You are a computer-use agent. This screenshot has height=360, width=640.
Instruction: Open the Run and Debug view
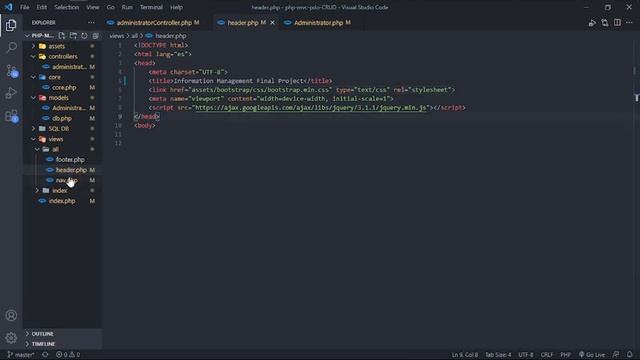(11, 93)
